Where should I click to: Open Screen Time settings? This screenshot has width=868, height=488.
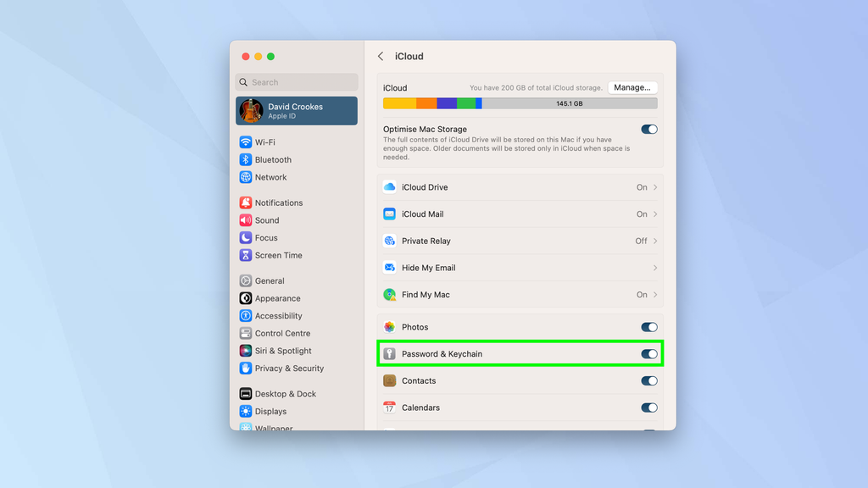[x=247, y=255]
